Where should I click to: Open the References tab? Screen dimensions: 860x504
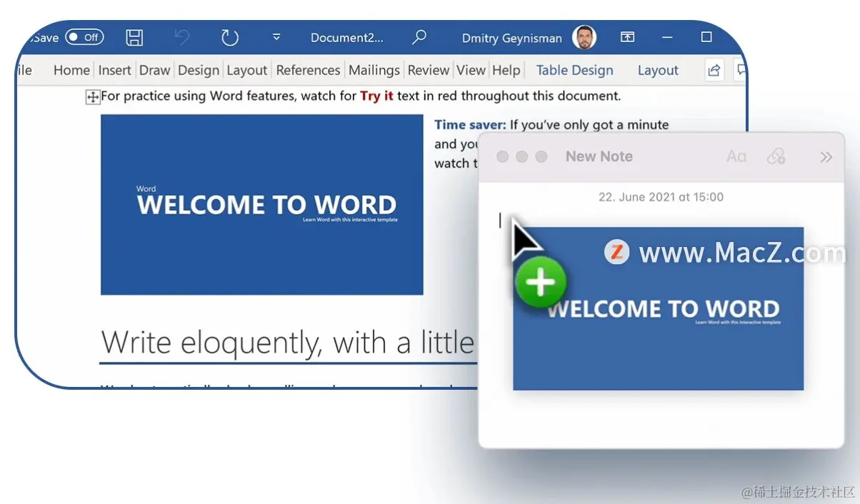point(308,70)
